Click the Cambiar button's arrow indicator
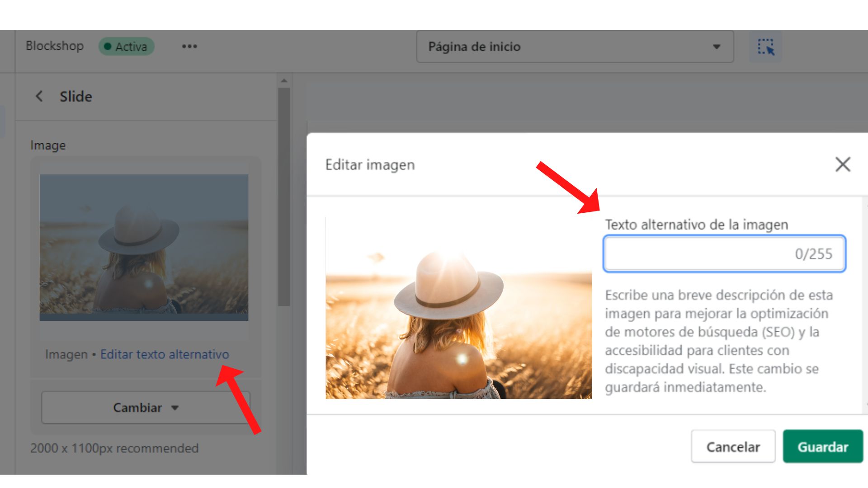Screen dimensions: 868x488 pyautogui.click(x=175, y=408)
